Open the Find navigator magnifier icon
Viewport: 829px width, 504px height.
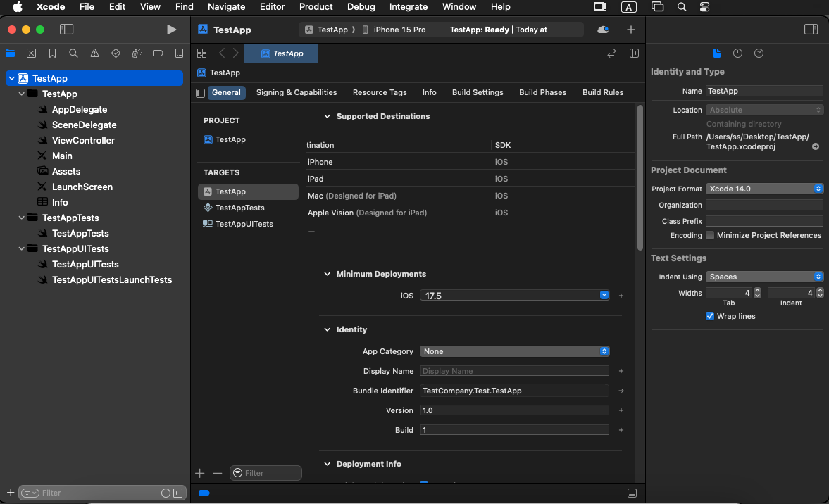[73, 53]
